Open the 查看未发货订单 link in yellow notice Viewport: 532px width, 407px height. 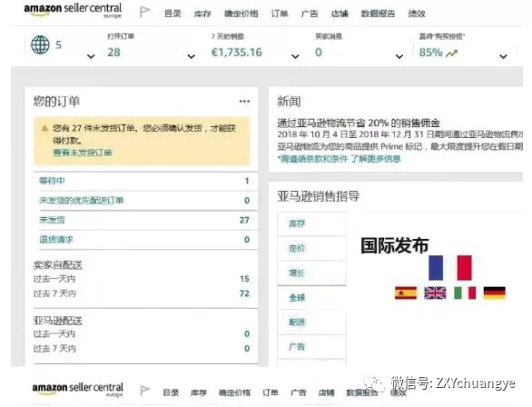coord(83,153)
